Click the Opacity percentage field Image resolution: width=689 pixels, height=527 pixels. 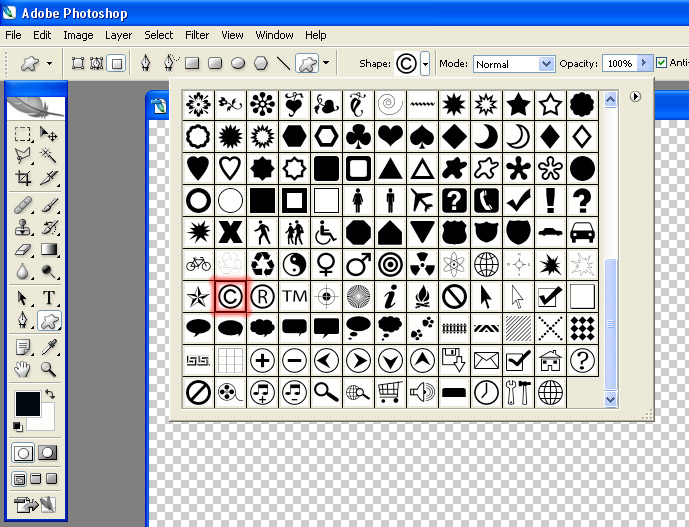pyautogui.click(x=619, y=63)
